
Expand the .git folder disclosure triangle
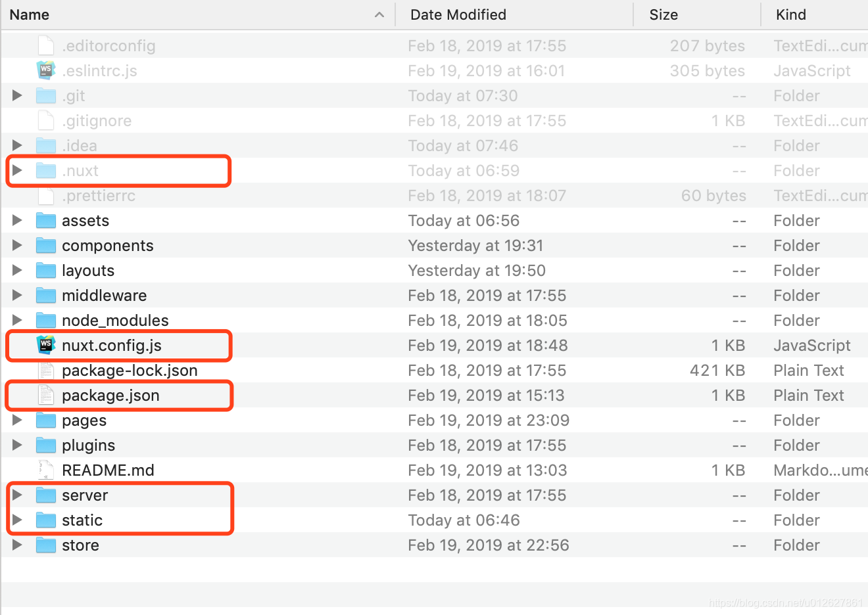point(17,95)
